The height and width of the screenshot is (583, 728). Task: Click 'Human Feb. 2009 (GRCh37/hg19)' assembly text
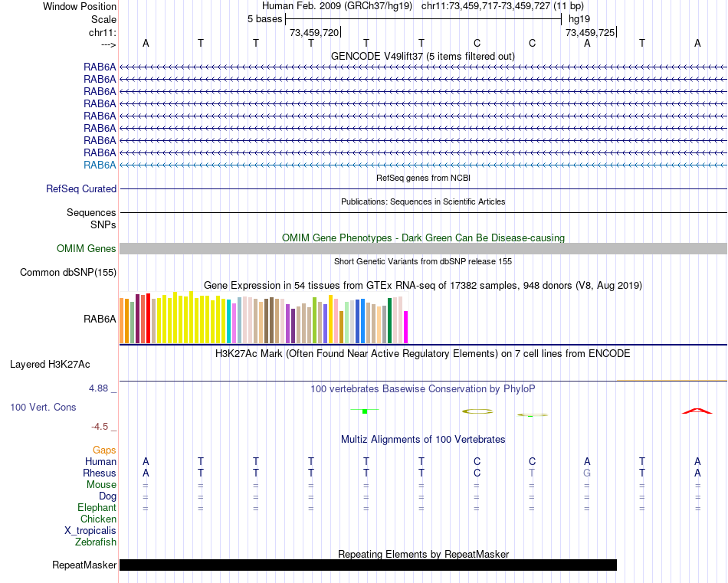pyautogui.click(x=337, y=6)
